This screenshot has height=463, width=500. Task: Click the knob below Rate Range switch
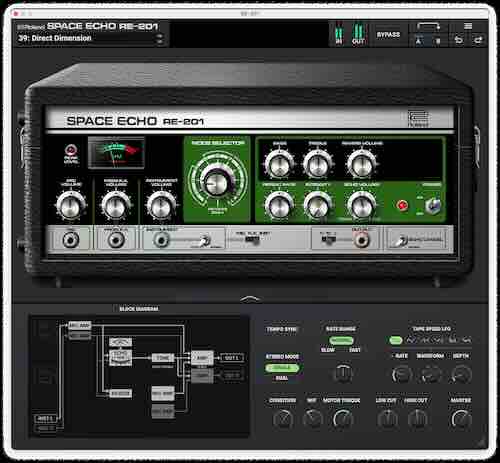(342, 373)
